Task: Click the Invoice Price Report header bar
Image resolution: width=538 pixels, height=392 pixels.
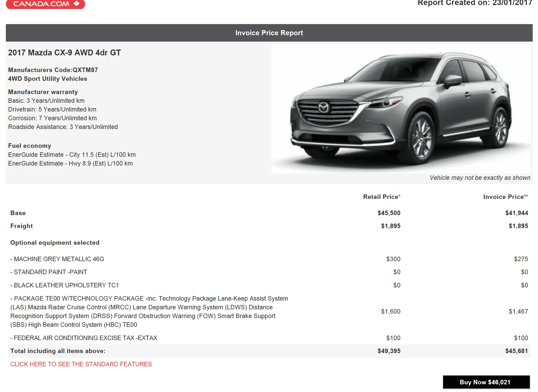Action: tap(269, 33)
